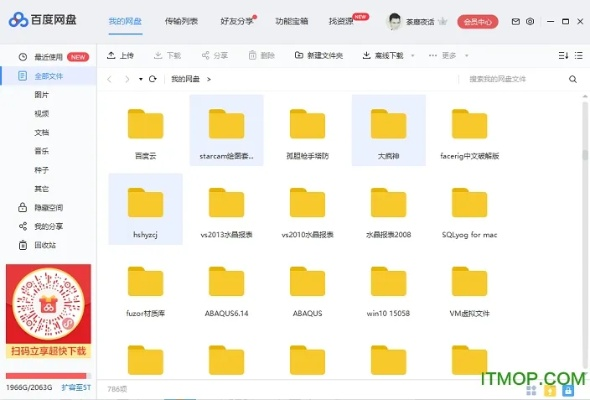590x400 pixels.
Task: Click the search magnifier icon
Action: click(573, 79)
